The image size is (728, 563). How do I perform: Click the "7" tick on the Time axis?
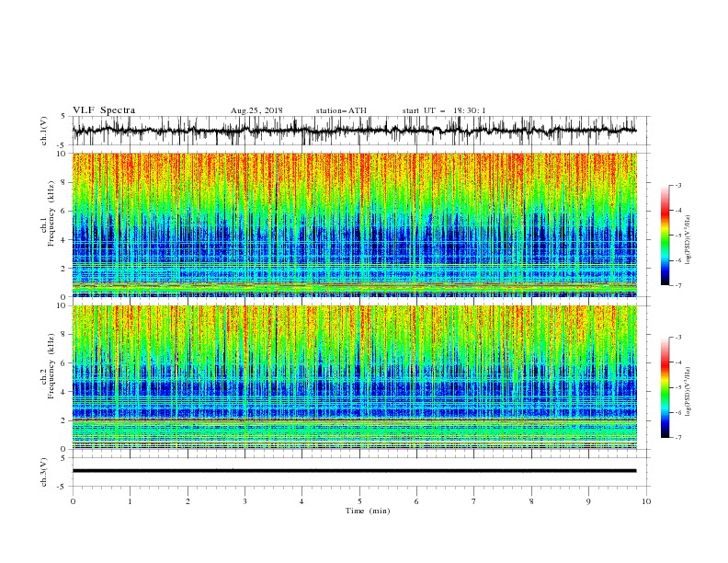[474, 501]
